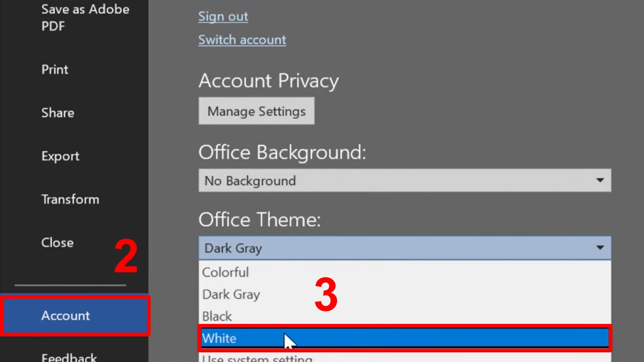The height and width of the screenshot is (362, 644).
Task: Choose the Colorful theme option
Action: click(x=225, y=272)
